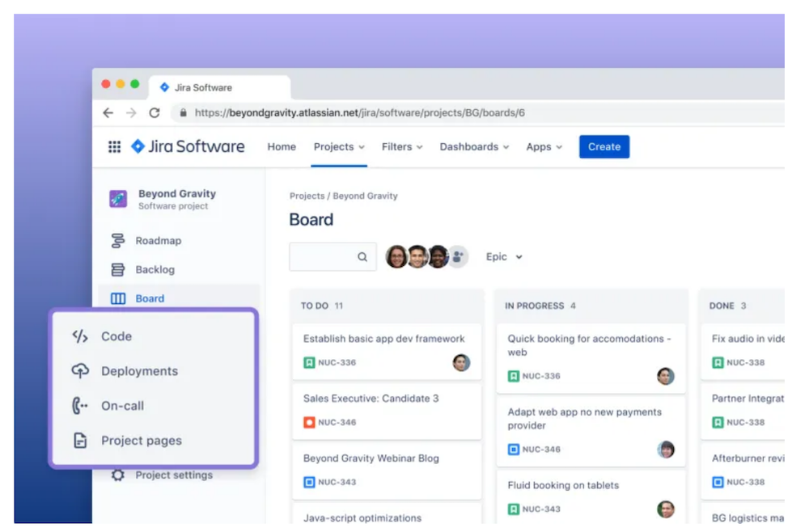This screenshot has height=532, width=809.
Task: Open Backlog in the sidebar
Action: [155, 269]
